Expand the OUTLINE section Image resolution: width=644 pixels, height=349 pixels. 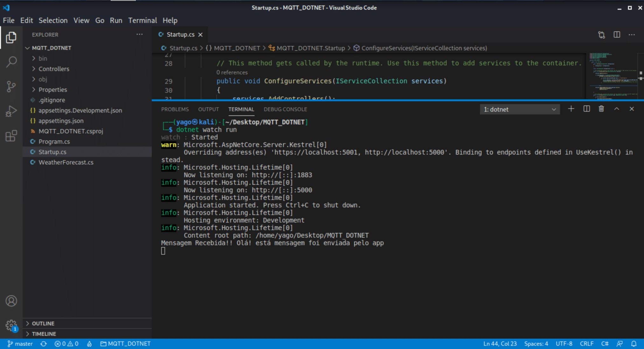click(43, 323)
